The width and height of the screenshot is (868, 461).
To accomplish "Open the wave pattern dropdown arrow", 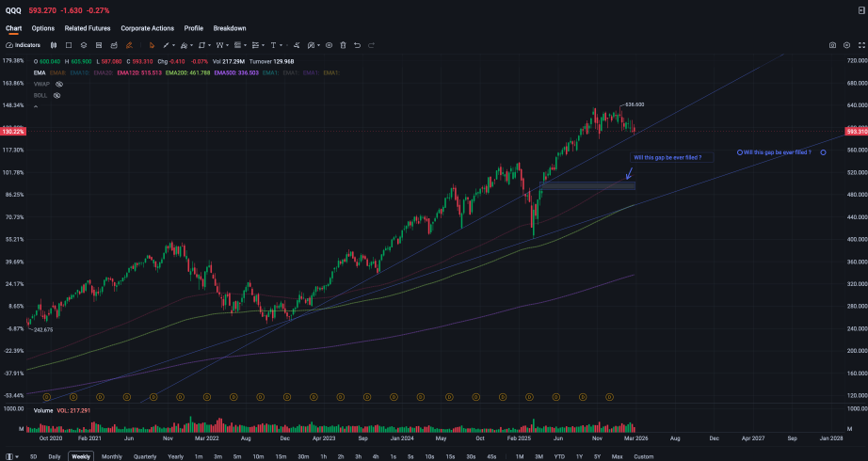I will [228, 45].
